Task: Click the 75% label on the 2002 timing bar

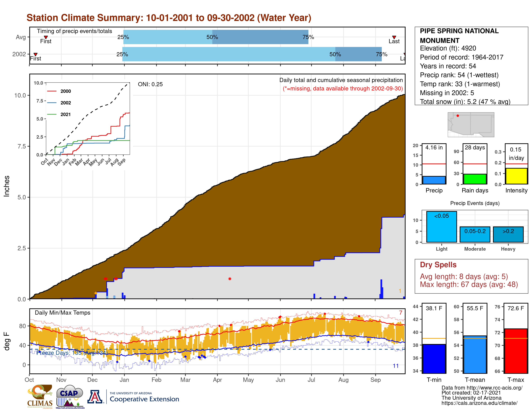Action: coord(381,54)
